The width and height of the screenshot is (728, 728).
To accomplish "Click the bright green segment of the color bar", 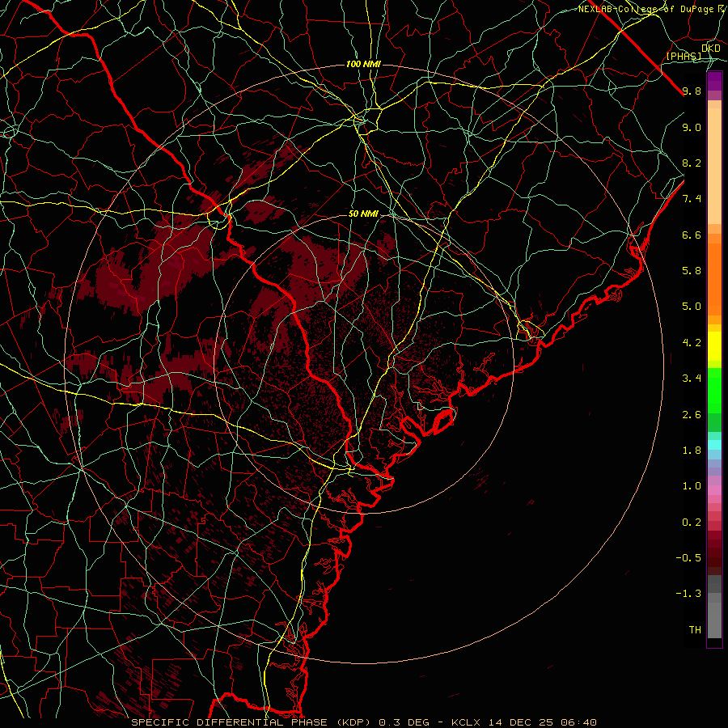I will pos(714,391).
